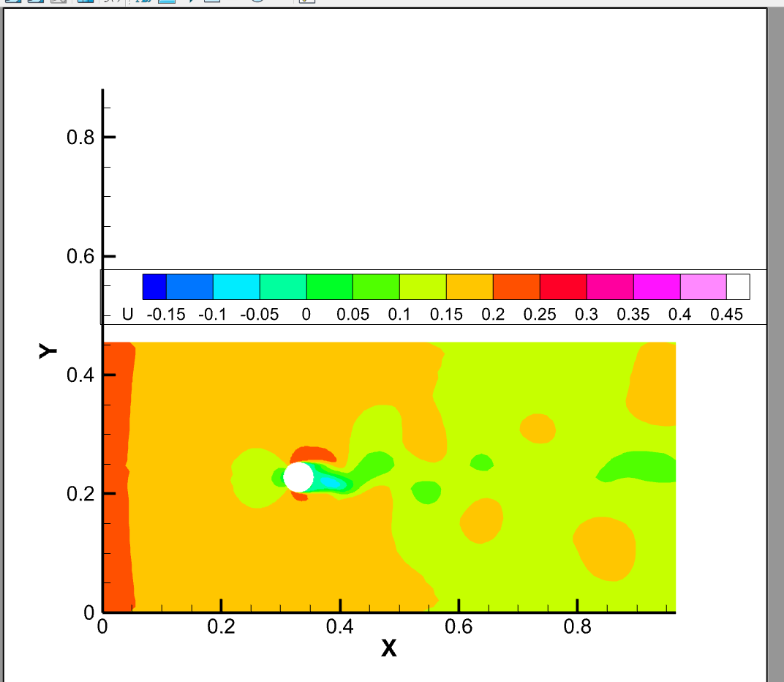Choose the light pink swatch before 0.45
This screenshot has height=682, width=784.
coord(703,287)
